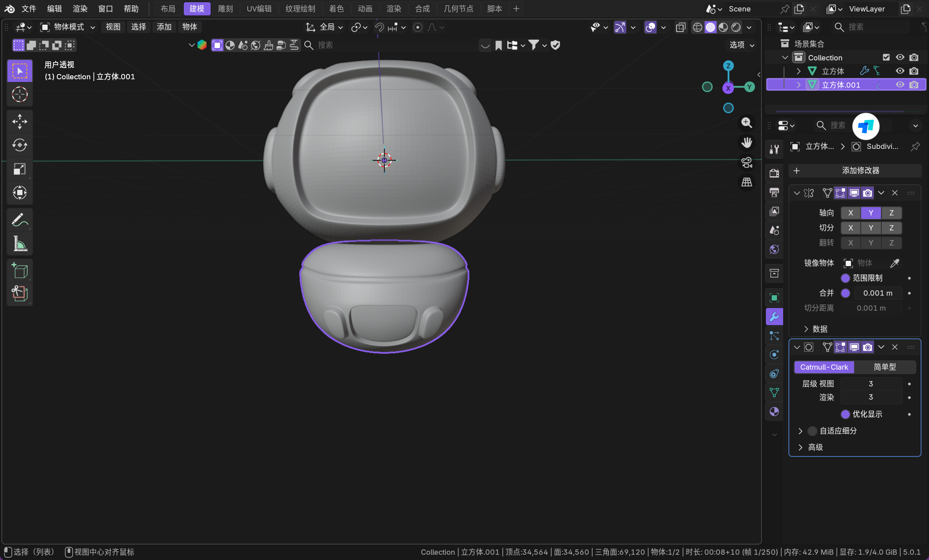Select the Scale tool
929x560 pixels.
[19, 169]
